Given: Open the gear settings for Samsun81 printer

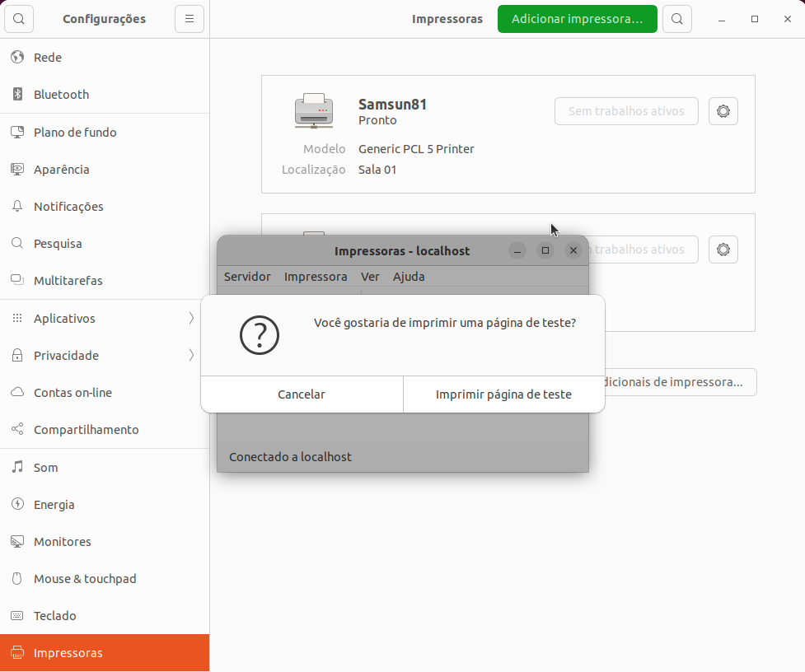Looking at the screenshot, I should [x=723, y=111].
